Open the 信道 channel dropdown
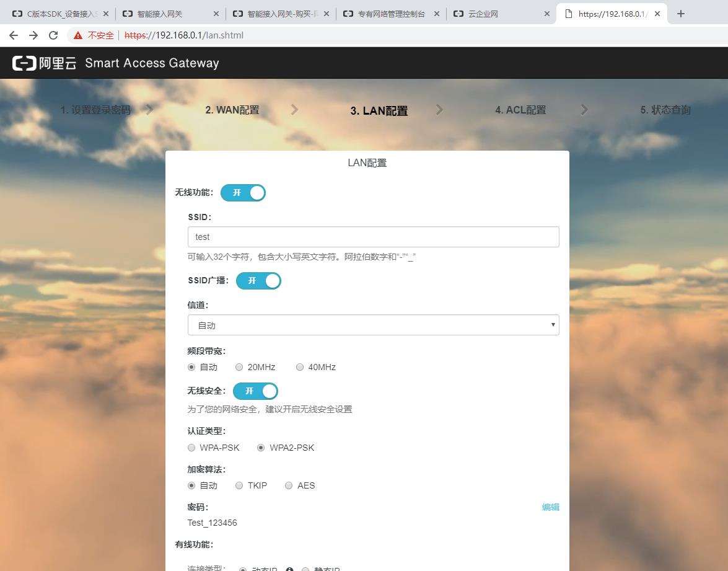 coord(373,325)
